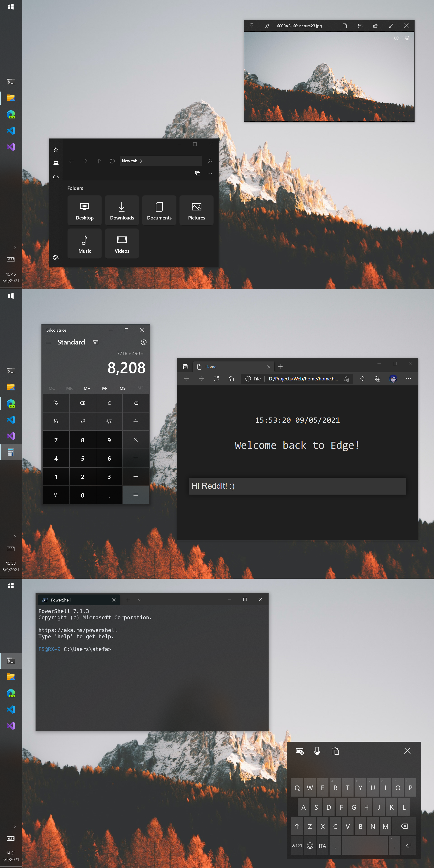Click the Edge home icon
Image resolution: width=434 pixels, height=868 pixels.
[x=231, y=379]
